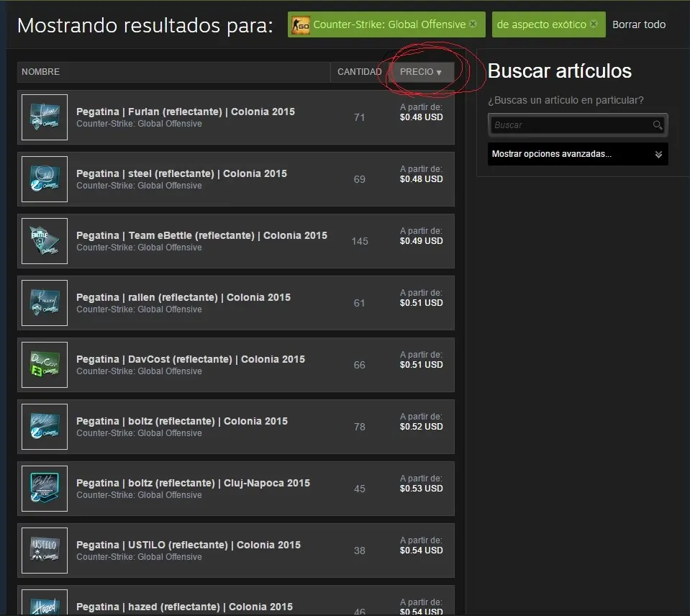Open listing 'Pegatina | boltz (reflectante) | Colonia 2015'
Image resolution: width=690 pixels, height=616 pixels.
tap(182, 421)
